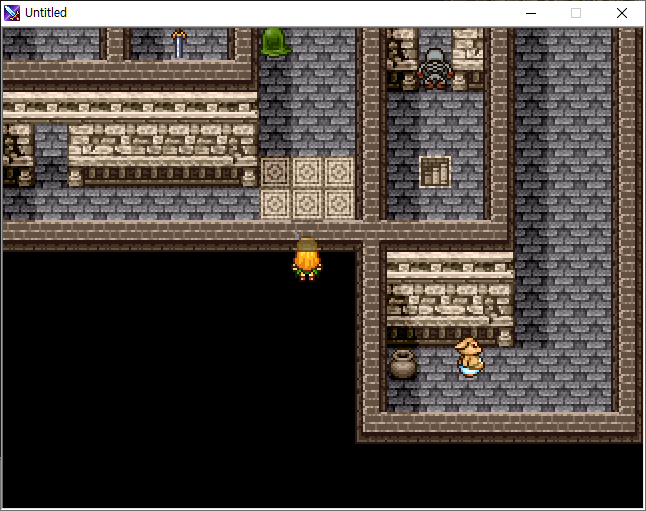
Task: Click the Untitled window title text
Action: click(x=46, y=13)
